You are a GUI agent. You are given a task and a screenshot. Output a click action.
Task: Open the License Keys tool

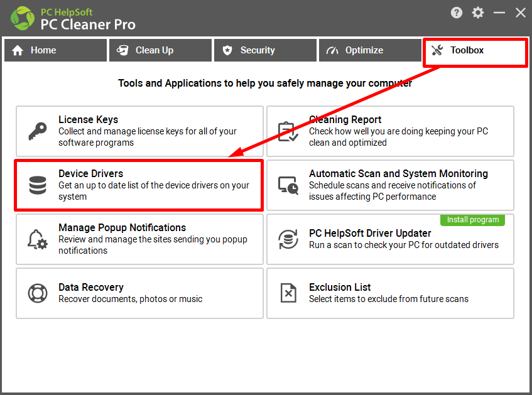tap(140, 131)
